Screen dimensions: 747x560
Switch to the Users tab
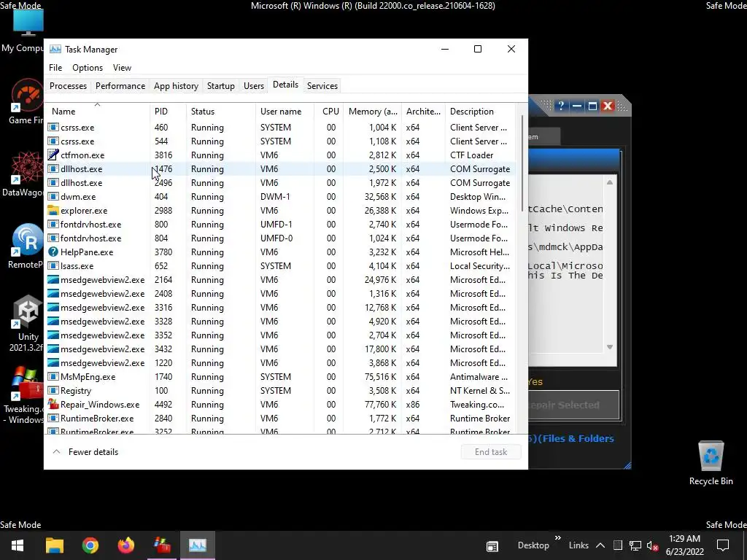[253, 86]
